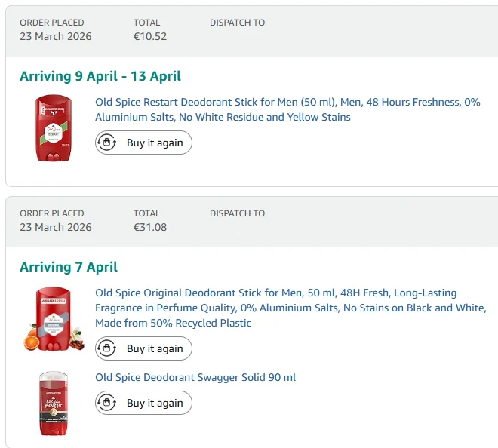Open the Old Spice Restart Deodorant Stick link
The width and height of the screenshot is (498, 448).
pyautogui.click(x=287, y=109)
